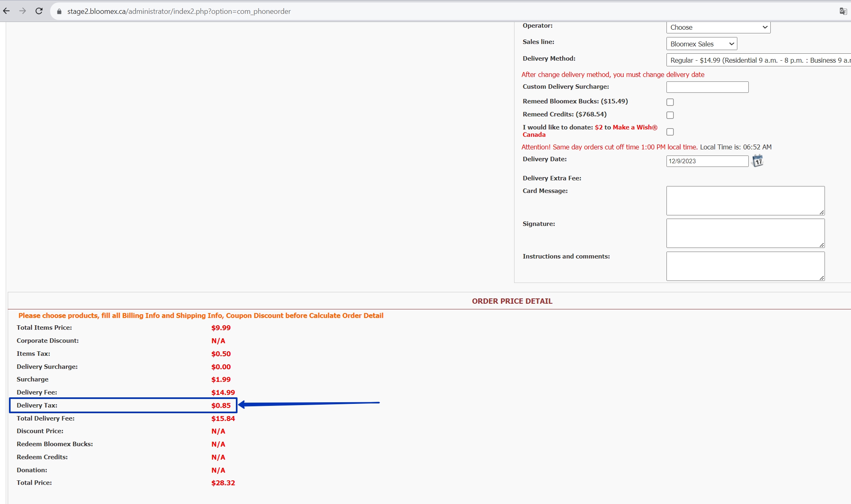Image resolution: width=851 pixels, height=504 pixels.
Task: Select the Total Items Price value $9.99
Action: 221,328
